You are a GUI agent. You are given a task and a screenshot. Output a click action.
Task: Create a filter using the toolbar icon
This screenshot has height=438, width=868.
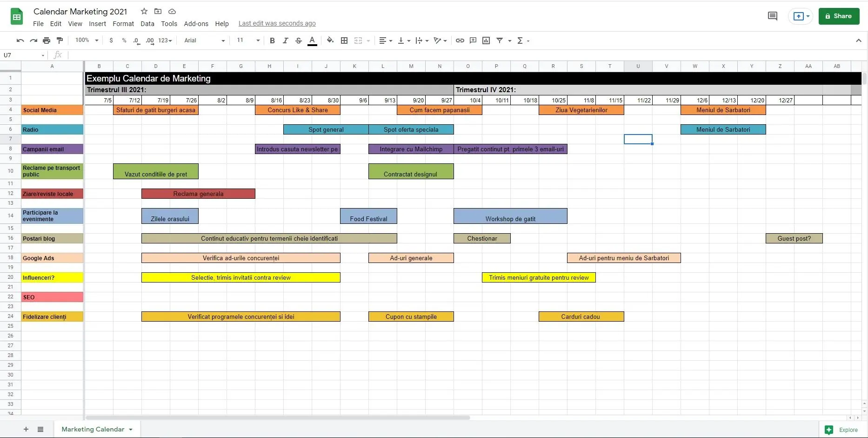[x=499, y=40]
